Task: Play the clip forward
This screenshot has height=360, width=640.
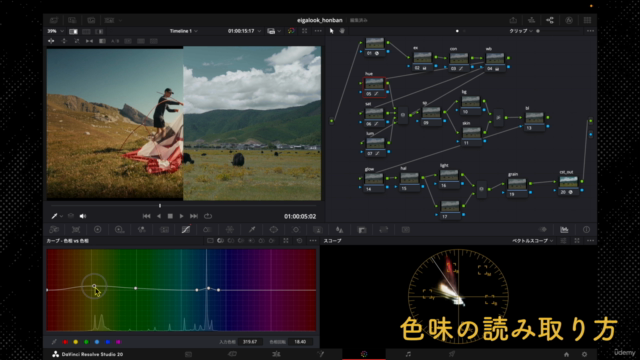Action: (182, 216)
